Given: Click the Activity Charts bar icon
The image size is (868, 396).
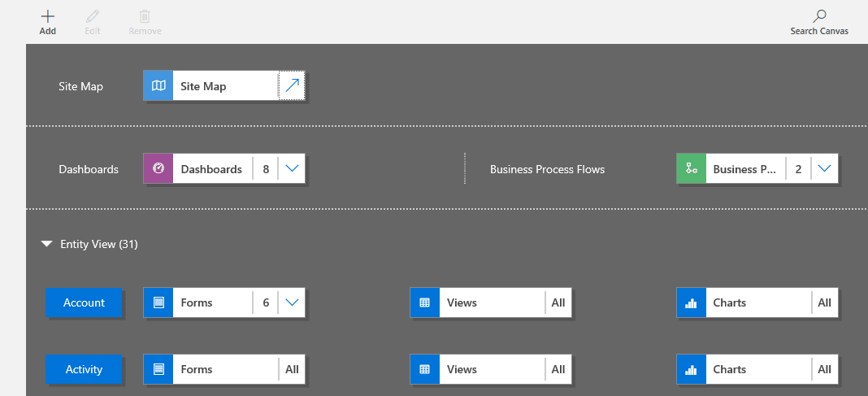Looking at the screenshot, I should pyautogui.click(x=692, y=369).
